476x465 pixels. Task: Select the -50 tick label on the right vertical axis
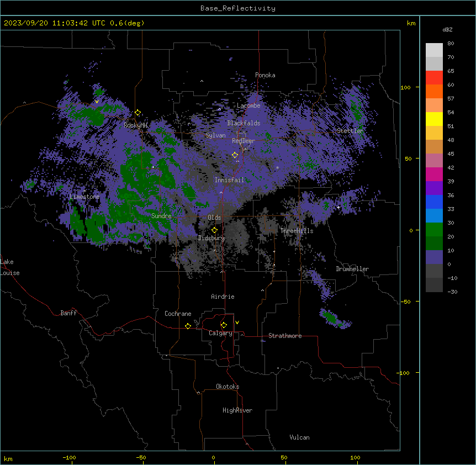[x=405, y=302]
